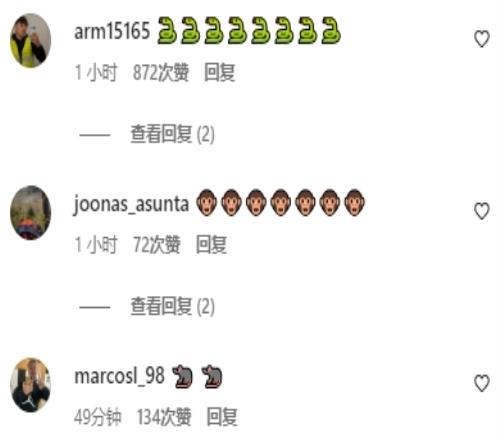Open the arm15165 username link
This screenshot has width=500, height=440.
(x=112, y=32)
